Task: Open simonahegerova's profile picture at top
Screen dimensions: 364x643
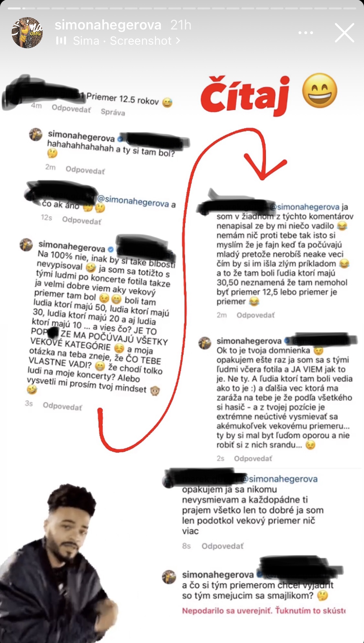Action: pyautogui.click(x=27, y=33)
